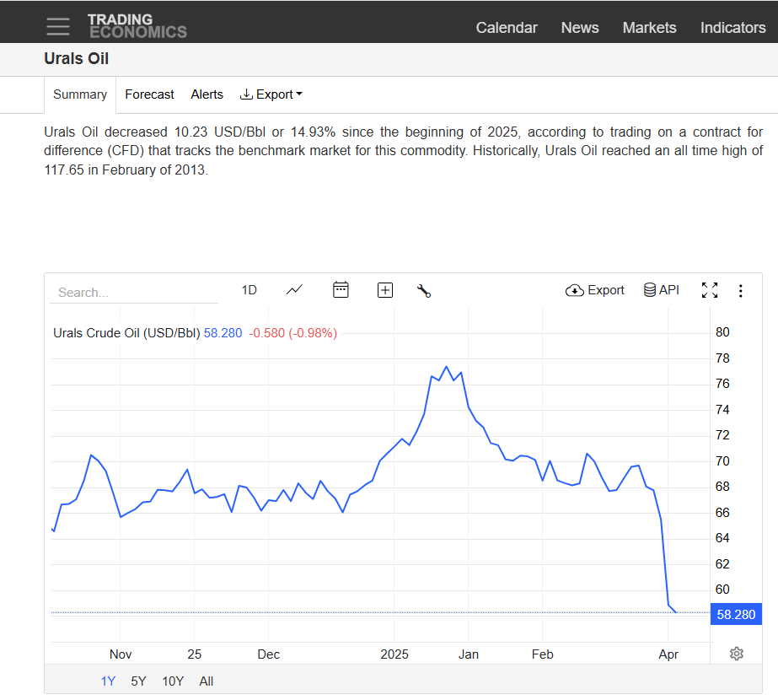The width and height of the screenshot is (778, 700).
Task: Open the wrench chart tools
Action: pyautogui.click(x=424, y=291)
